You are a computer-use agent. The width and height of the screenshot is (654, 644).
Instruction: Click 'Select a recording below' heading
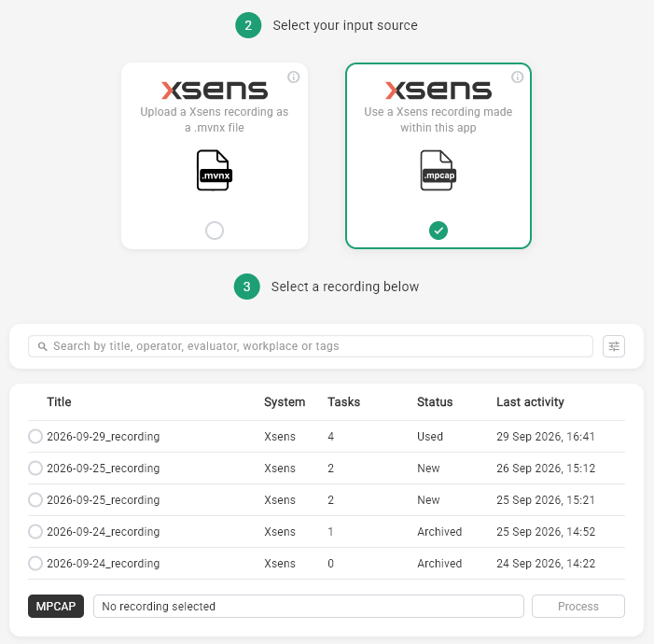point(345,287)
